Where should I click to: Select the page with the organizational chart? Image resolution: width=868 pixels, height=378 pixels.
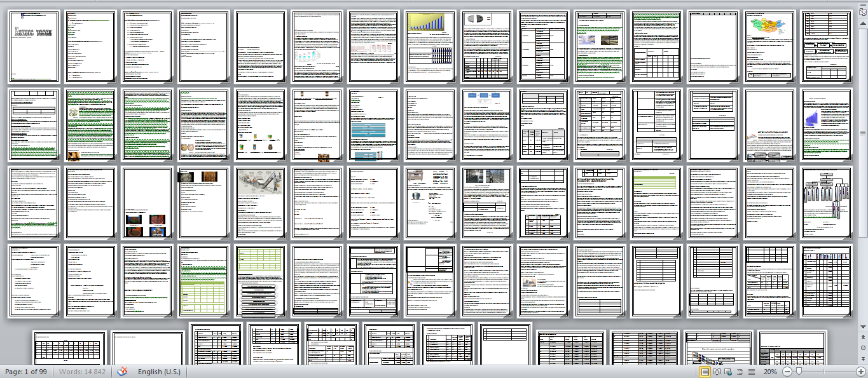click(x=827, y=203)
